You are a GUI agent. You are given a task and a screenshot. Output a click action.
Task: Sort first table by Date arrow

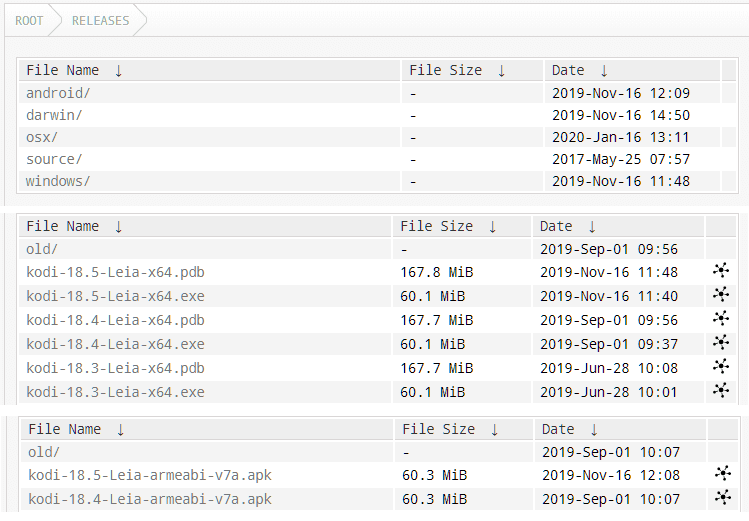pos(604,71)
